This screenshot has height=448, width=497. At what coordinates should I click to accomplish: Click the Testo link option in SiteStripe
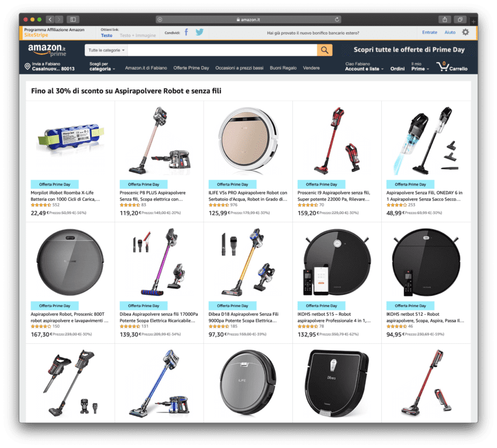pos(106,36)
